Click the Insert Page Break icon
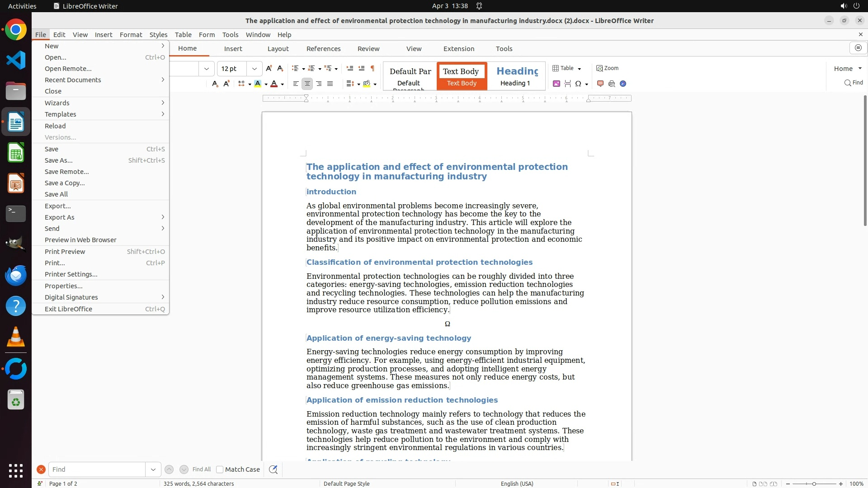Screen dimensions: 868x488 point(567,84)
